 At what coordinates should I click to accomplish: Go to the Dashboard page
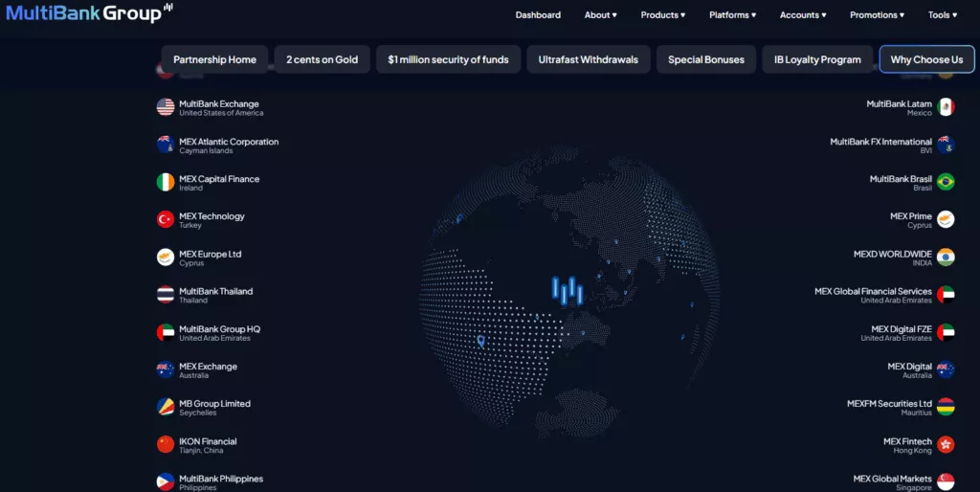(x=538, y=15)
